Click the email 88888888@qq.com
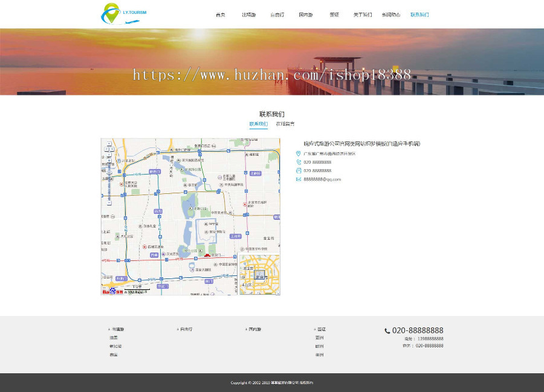This screenshot has width=544, height=392. click(x=322, y=179)
